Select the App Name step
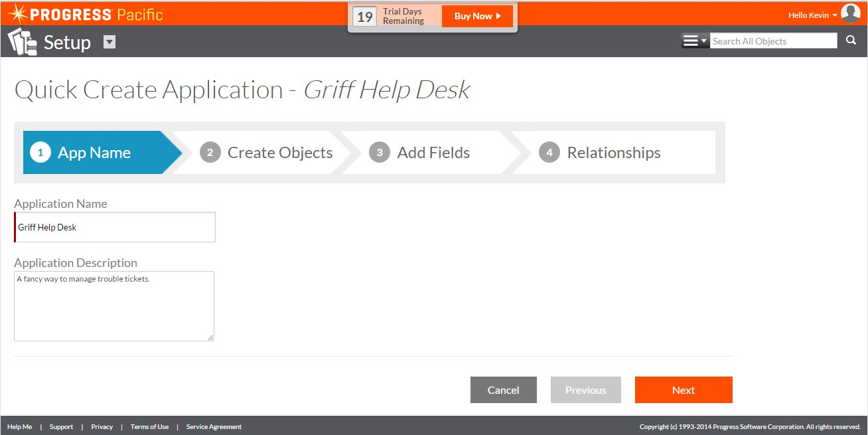The image size is (868, 435). 94,153
